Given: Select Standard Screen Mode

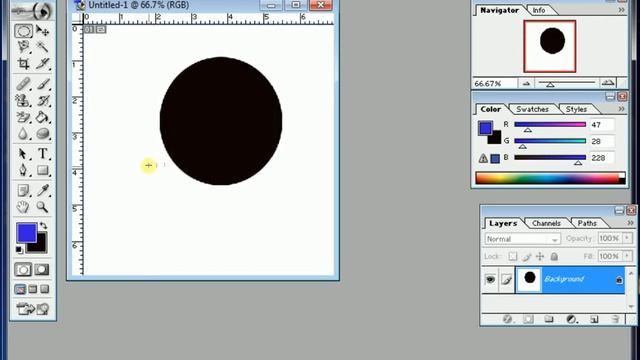Looking at the screenshot, I should [x=20, y=289].
